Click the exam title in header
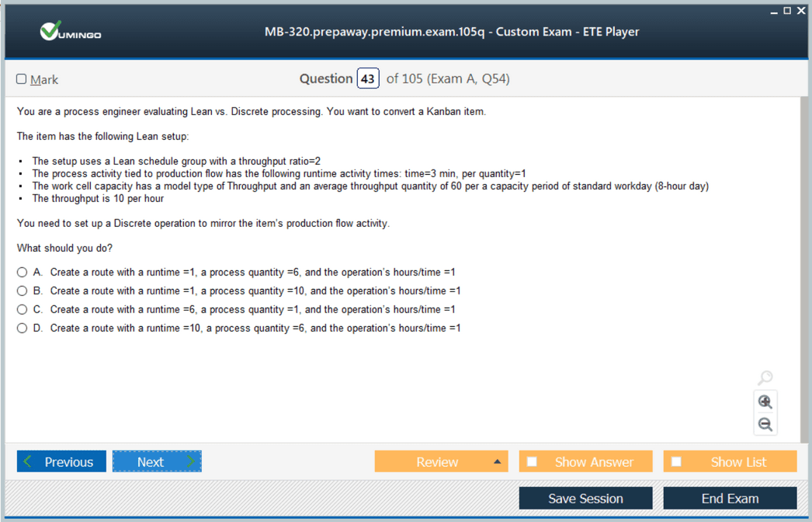 point(452,32)
